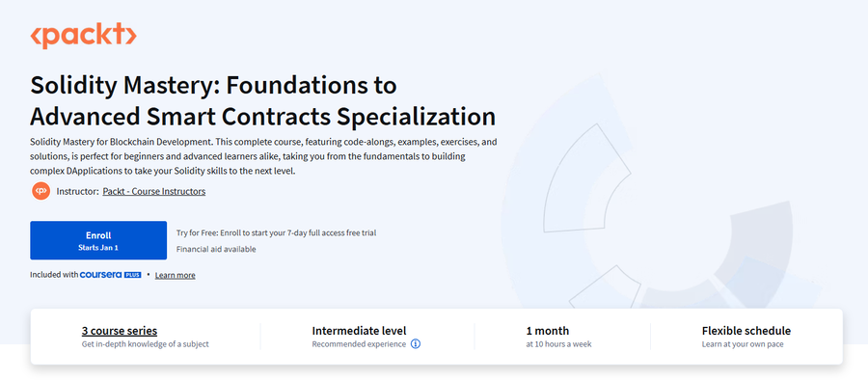Click the Try for Free trial text
The width and height of the screenshot is (868, 380).
point(276,233)
